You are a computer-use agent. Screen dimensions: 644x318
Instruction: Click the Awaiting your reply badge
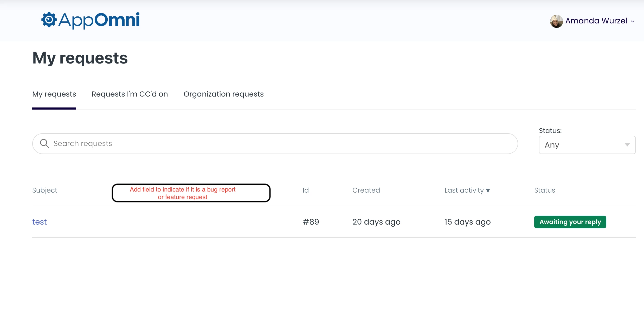[570, 222]
